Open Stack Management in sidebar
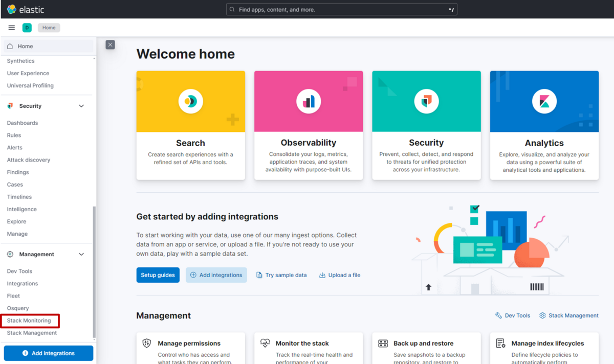614x364 pixels. point(32,333)
